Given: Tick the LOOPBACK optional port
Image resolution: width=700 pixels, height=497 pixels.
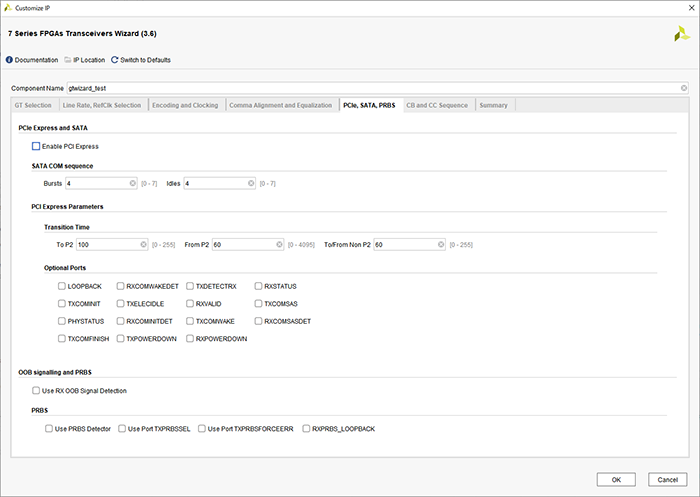Looking at the screenshot, I should 62,286.
